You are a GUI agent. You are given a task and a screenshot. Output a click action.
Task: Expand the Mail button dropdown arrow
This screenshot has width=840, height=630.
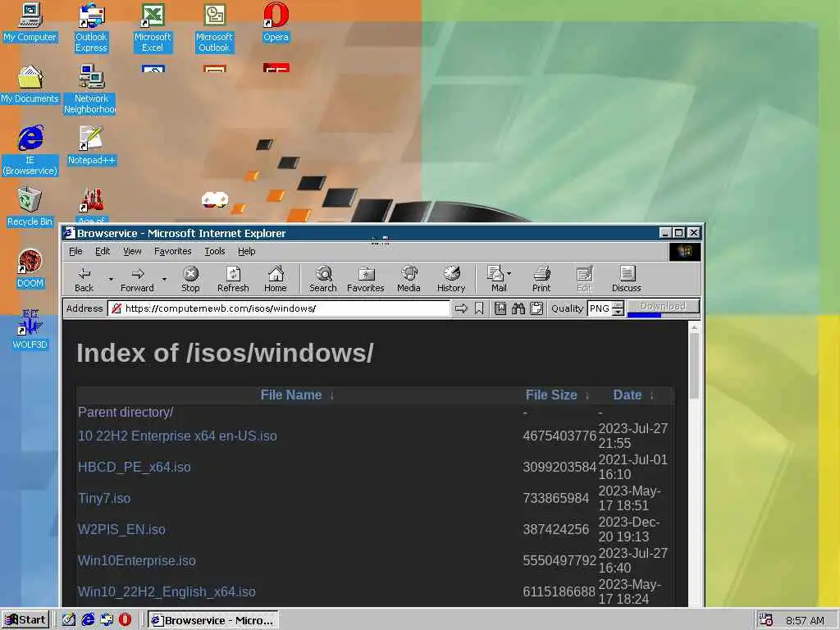point(509,273)
